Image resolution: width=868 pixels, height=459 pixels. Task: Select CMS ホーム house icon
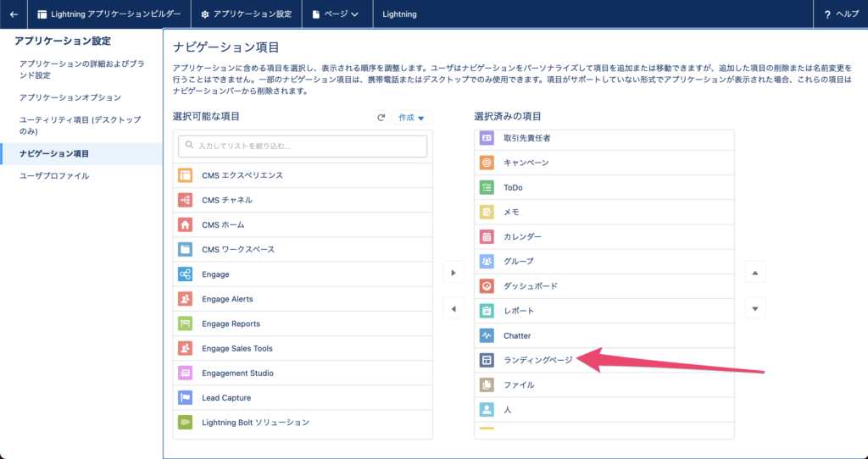[185, 225]
